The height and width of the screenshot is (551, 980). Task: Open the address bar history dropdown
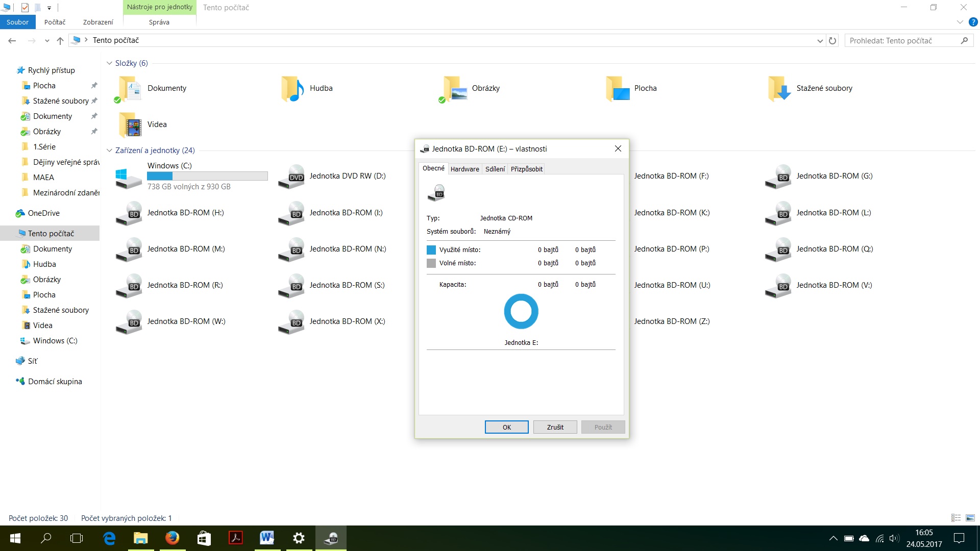point(820,41)
